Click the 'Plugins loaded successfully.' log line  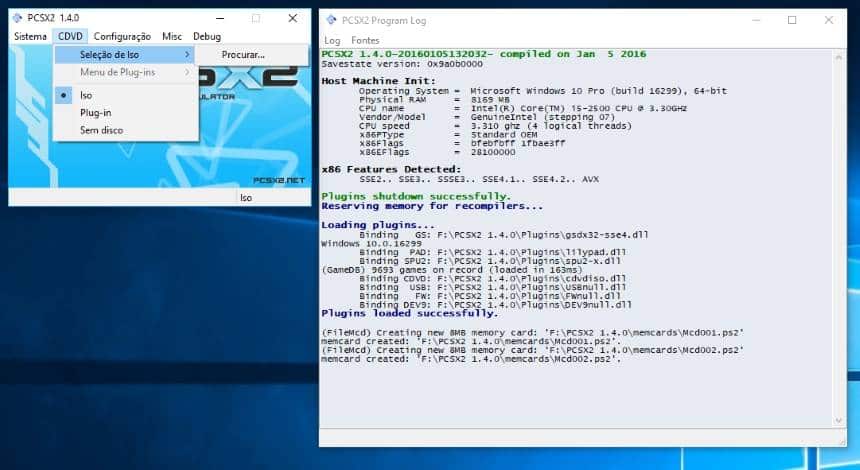(x=410, y=314)
